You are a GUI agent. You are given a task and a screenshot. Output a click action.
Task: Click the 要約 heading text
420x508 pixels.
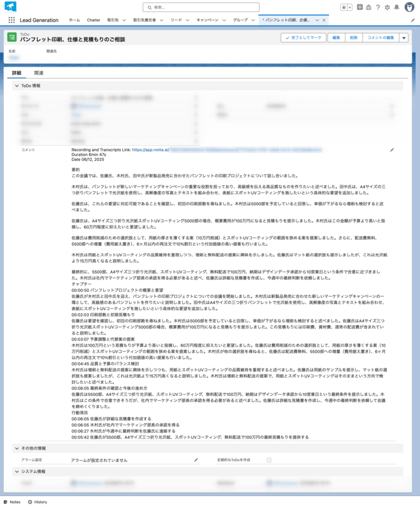(x=76, y=170)
